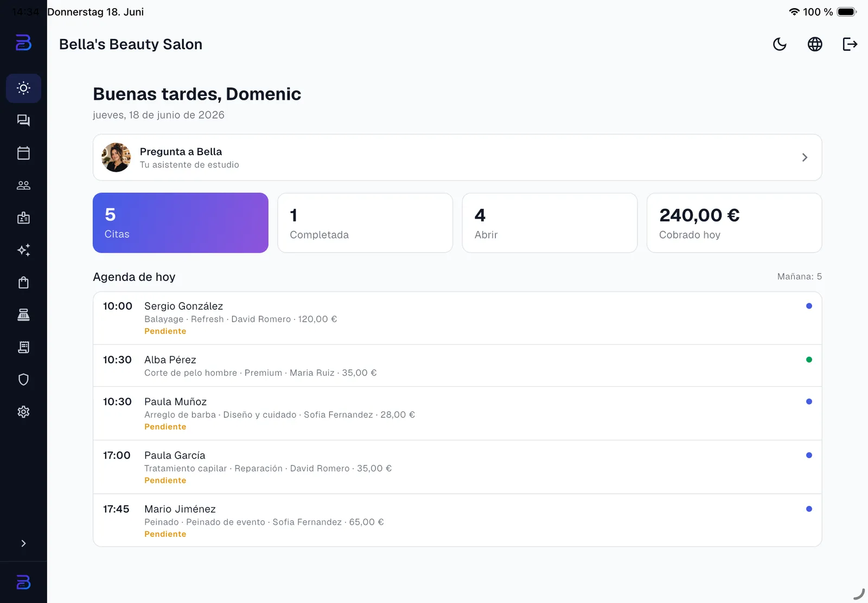Click Bella's assistant avatar photo
The width and height of the screenshot is (868, 603).
point(116,157)
